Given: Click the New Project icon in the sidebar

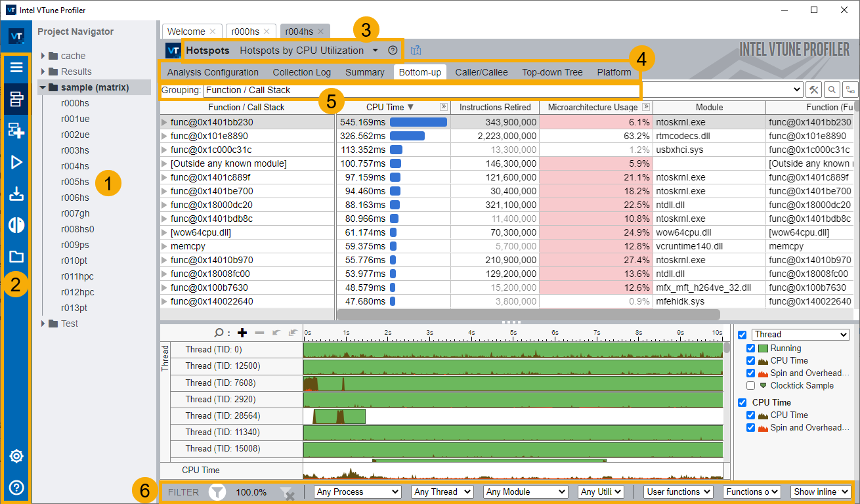Looking at the screenshot, I should coord(16,131).
